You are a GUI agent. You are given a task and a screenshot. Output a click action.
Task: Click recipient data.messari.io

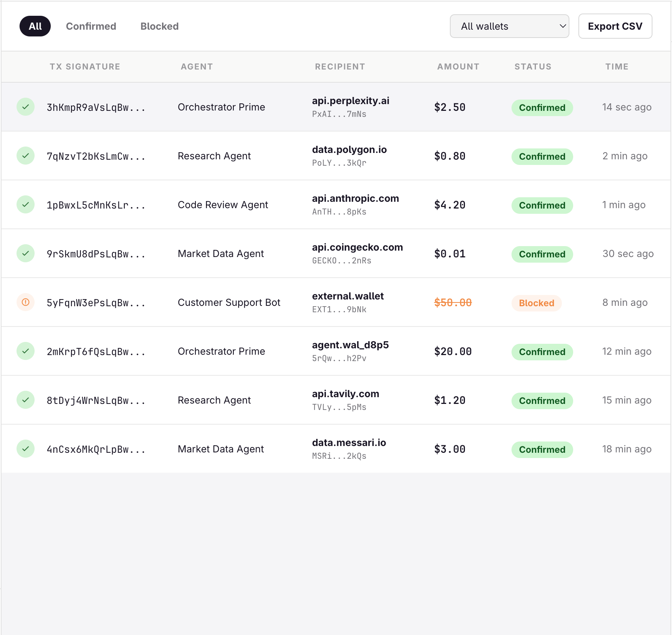[x=349, y=443]
